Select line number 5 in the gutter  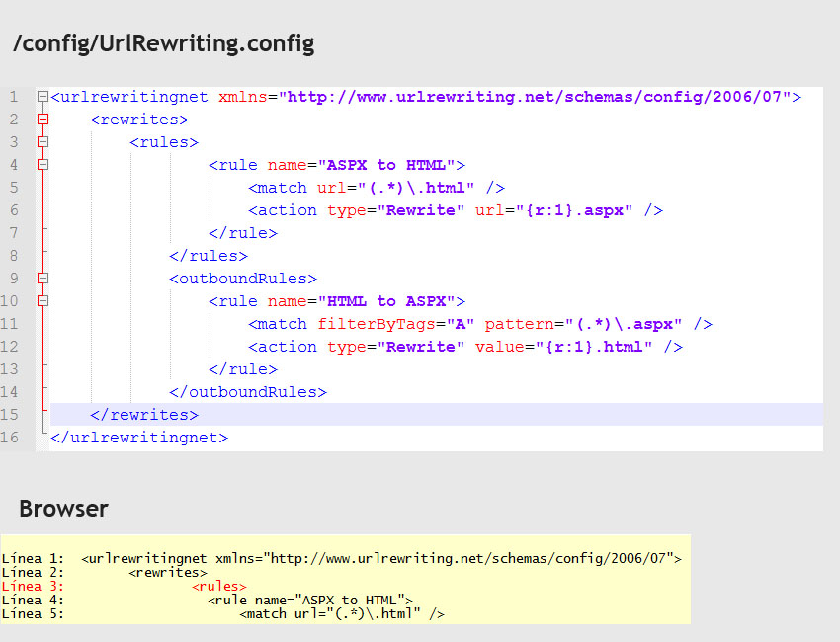pyautogui.click(x=14, y=187)
